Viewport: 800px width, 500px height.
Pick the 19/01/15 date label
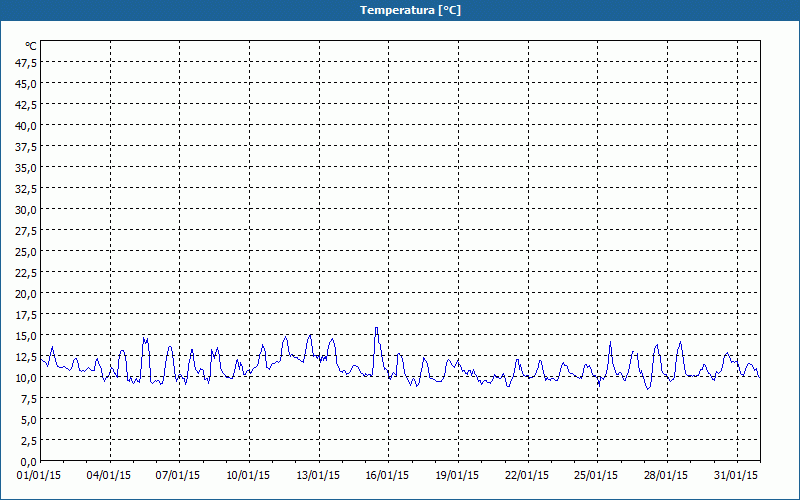point(457,476)
